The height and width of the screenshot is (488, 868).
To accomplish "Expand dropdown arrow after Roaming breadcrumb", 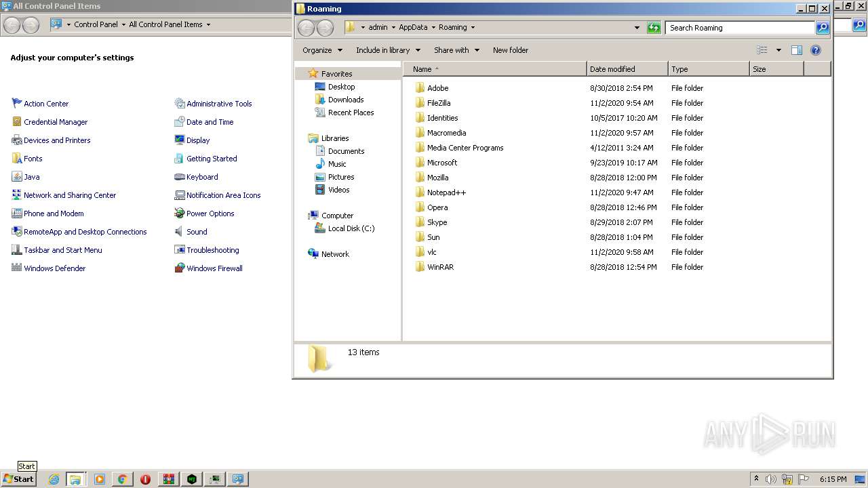I will [473, 28].
